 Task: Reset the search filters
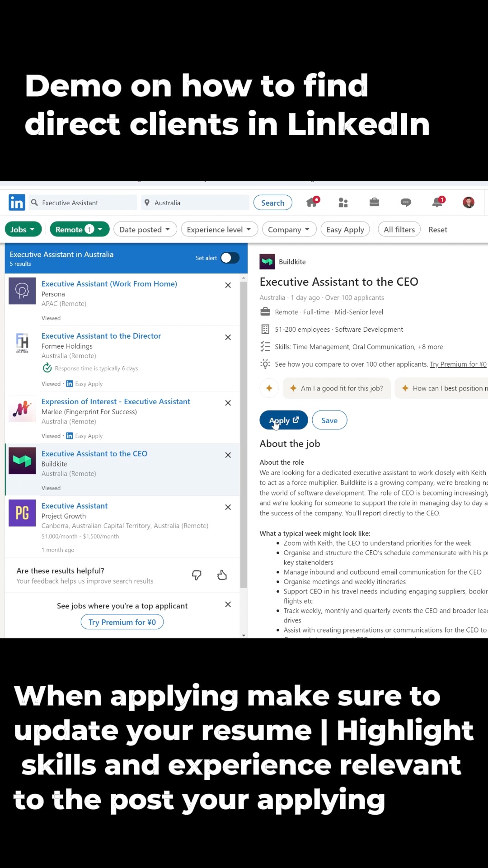(x=438, y=230)
